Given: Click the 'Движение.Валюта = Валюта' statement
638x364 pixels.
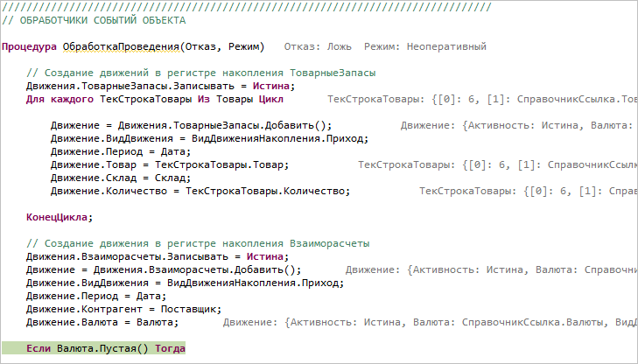Looking at the screenshot, I should click(103, 322).
